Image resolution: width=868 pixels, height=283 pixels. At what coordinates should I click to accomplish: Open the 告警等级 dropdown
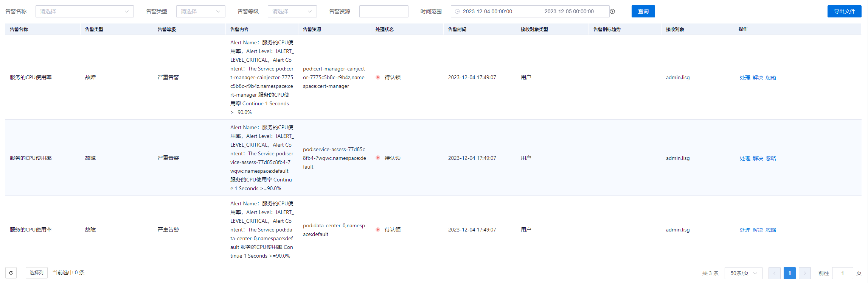click(292, 11)
